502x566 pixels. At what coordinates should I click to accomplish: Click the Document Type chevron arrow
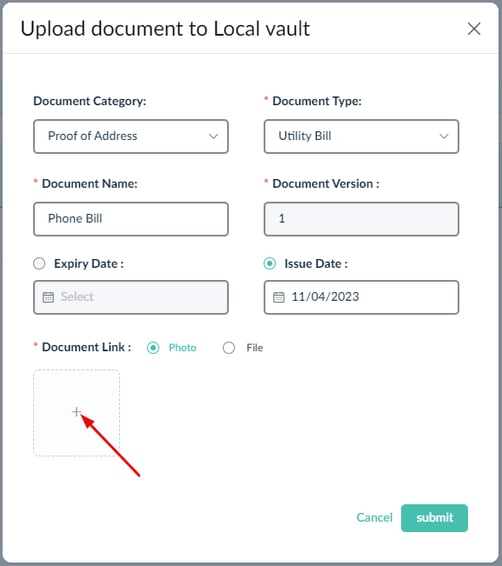444,136
